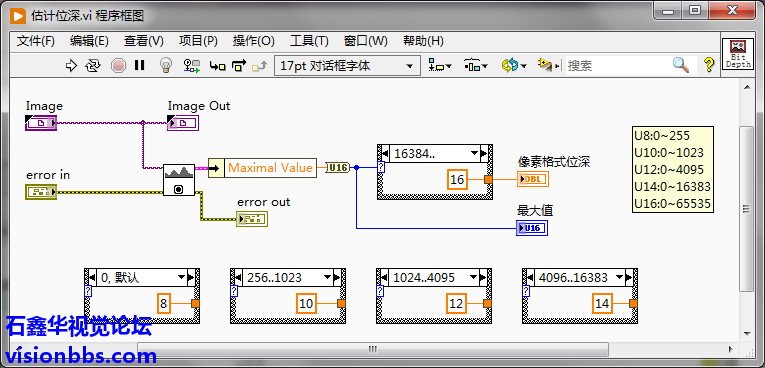Toggle Retain Wire Values button
This screenshot has height=368, width=765.
tap(192, 65)
